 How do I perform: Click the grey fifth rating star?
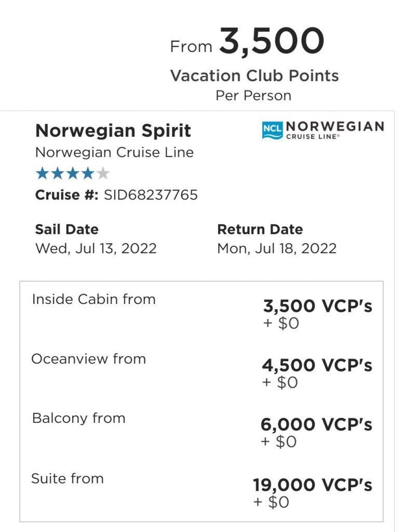tap(102, 174)
